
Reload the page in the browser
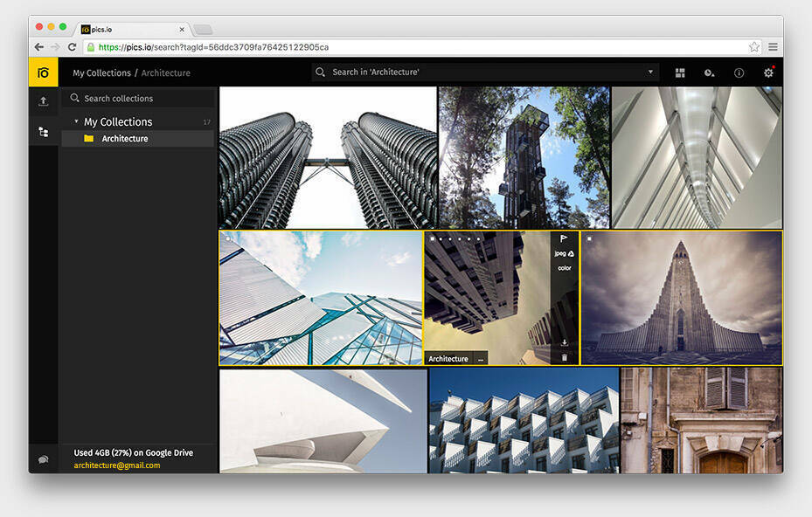[72, 47]
